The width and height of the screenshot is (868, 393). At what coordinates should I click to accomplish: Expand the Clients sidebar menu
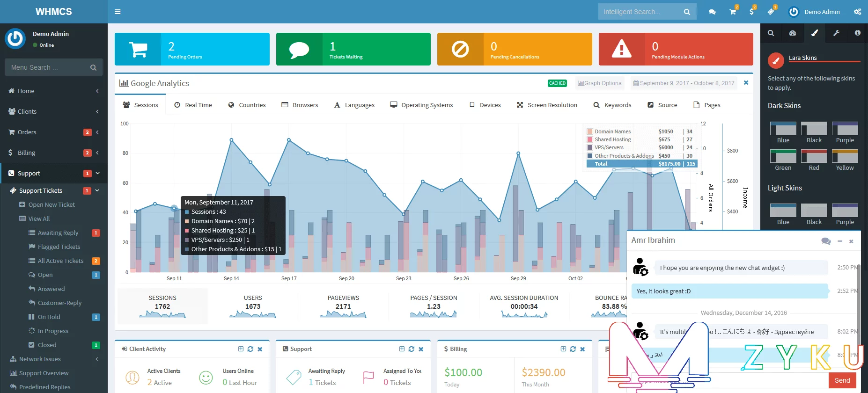coord(54,111)
